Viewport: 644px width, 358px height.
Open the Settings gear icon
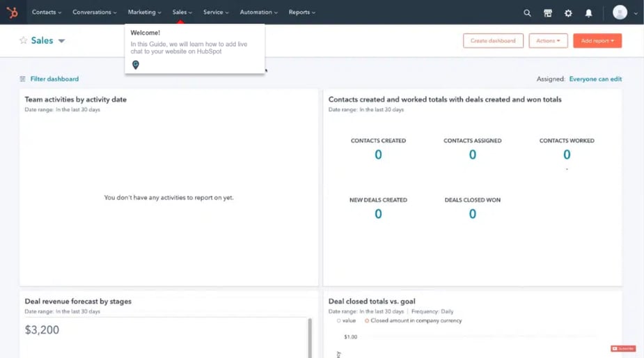click(568, 13)
